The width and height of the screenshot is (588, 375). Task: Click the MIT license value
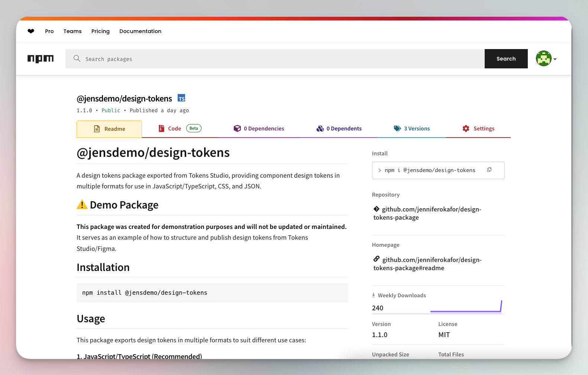coord(444,335)
